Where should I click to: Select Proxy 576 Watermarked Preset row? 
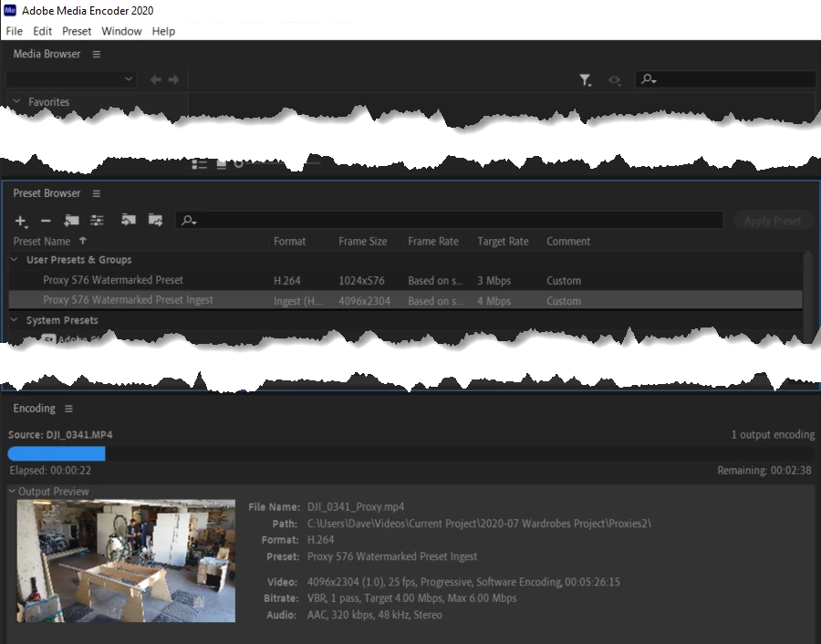[x=405, y=280]
